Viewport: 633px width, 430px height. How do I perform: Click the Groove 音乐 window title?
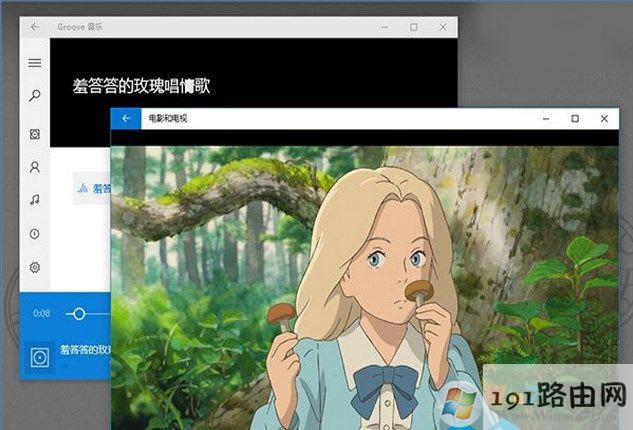[x=80, y=27]
